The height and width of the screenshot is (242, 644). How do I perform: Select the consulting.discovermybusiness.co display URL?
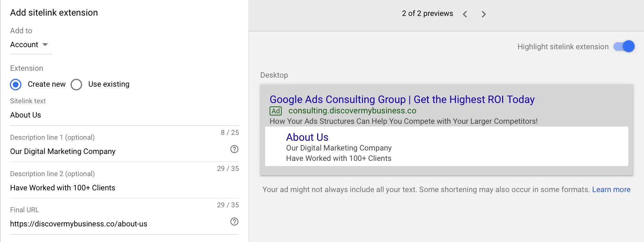tap(353, 111)
